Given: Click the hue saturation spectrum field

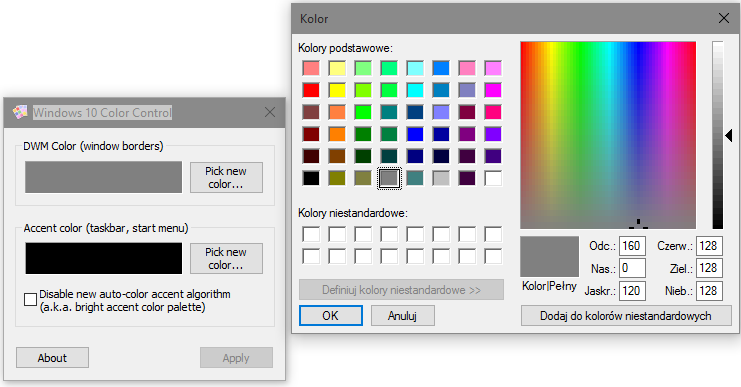Looking at the screenshot, I should [x=608, y=135].
